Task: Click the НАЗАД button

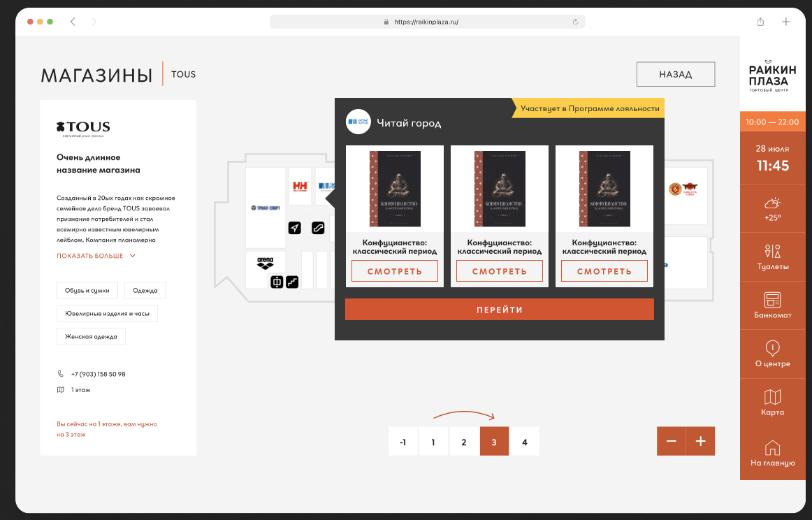Action: coord(676,75)
